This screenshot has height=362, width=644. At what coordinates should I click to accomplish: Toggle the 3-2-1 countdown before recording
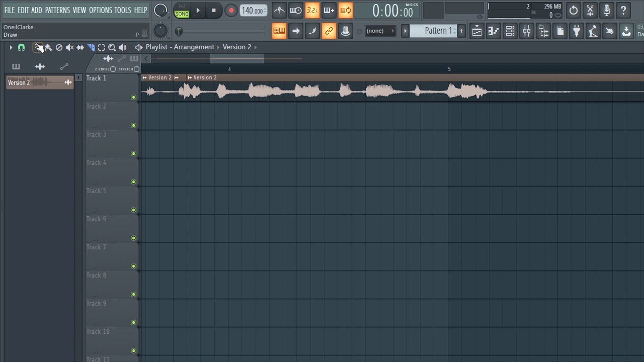coord(312,10)
